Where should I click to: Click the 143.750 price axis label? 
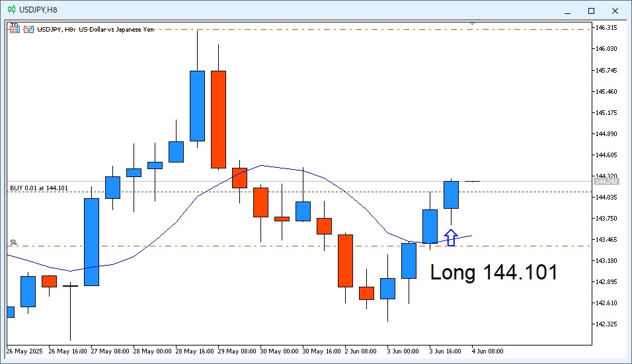[x=606, y=218]
